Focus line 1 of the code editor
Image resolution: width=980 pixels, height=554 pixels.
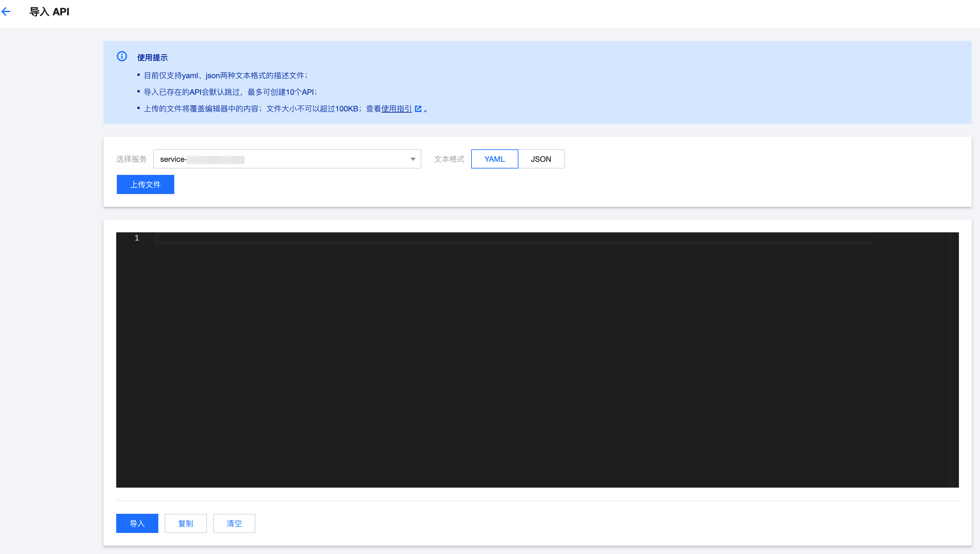tap(515, 238)
